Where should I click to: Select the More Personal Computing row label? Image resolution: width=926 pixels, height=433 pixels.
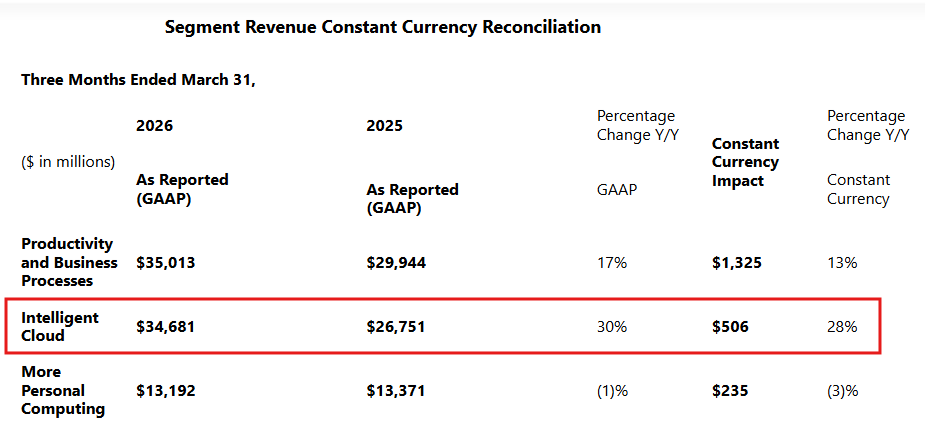(x=63, y=390)
